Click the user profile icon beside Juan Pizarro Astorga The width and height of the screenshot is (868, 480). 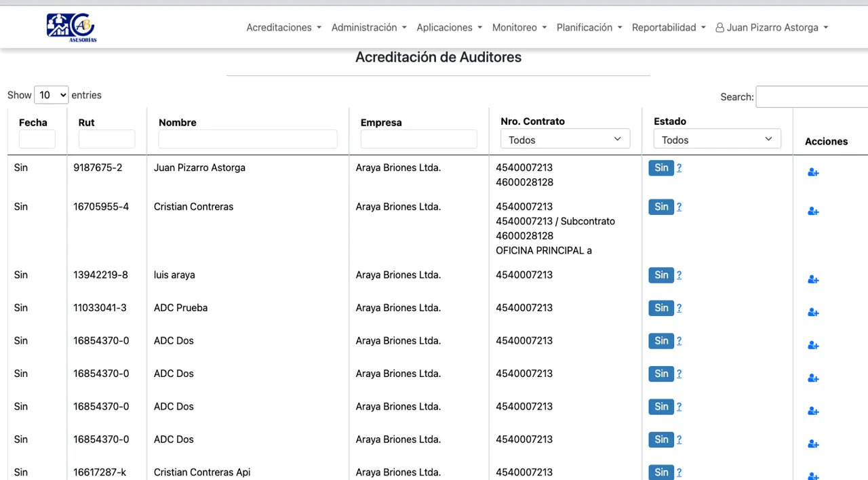pos(719,28)
